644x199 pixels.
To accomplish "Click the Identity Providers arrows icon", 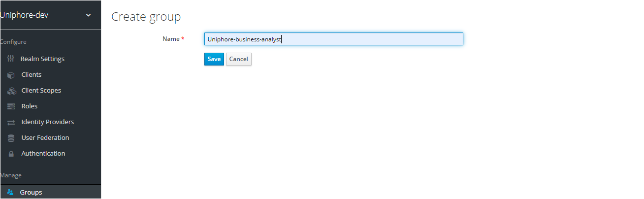I will click(11, 122).
